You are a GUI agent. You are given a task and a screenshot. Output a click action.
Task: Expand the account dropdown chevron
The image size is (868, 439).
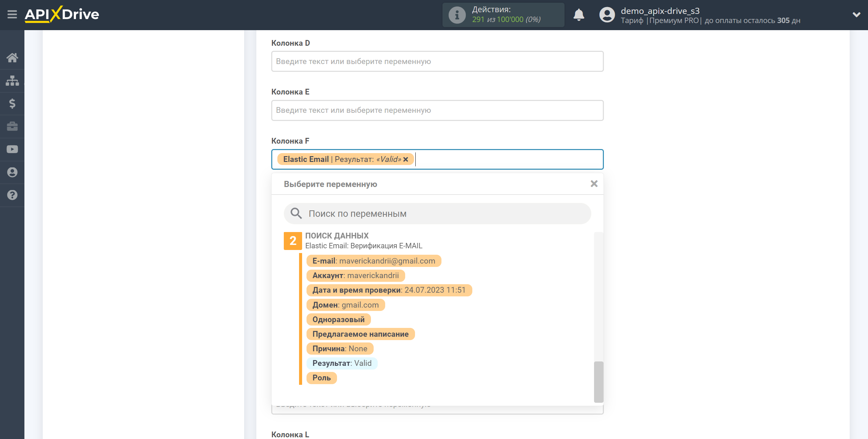(x=856, y=15)
